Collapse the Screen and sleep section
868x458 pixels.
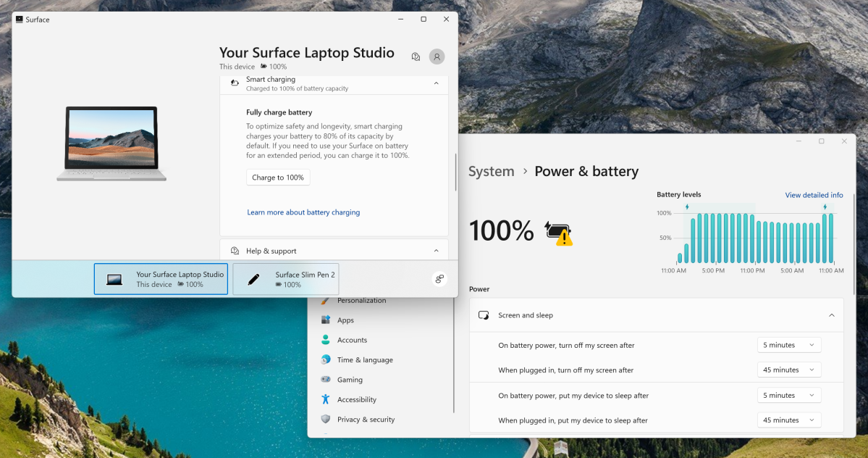click(x=832, y=315)
